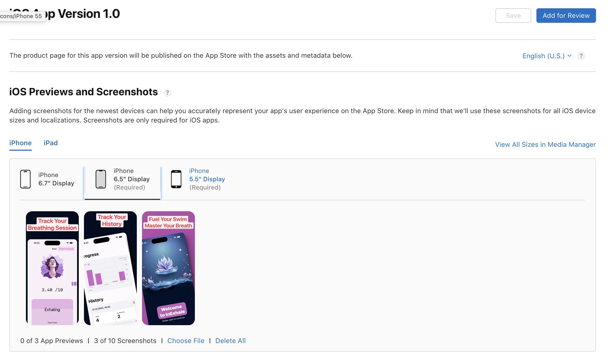610x364 pixels.
Task: Open help for iOS Previews and Screenshots
Action: click(x=167, y=93)
